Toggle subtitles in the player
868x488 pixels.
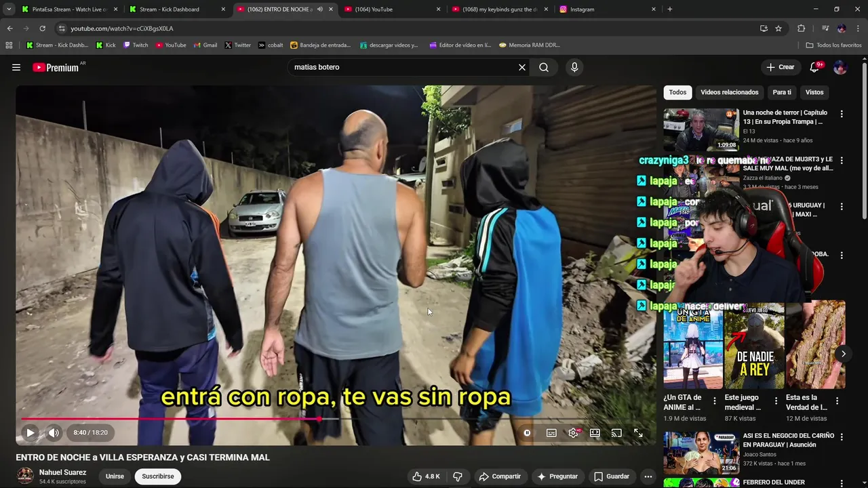[x=551, y=433]
